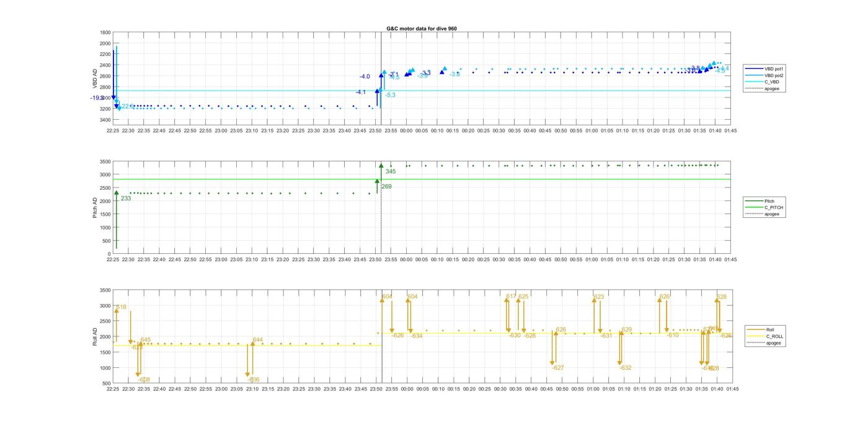The height and width of the screenshot is (430, 868).
Task: Click the '0' tick on Pitch AD axis
Action: pyautogui.click(x=109, y=254)
